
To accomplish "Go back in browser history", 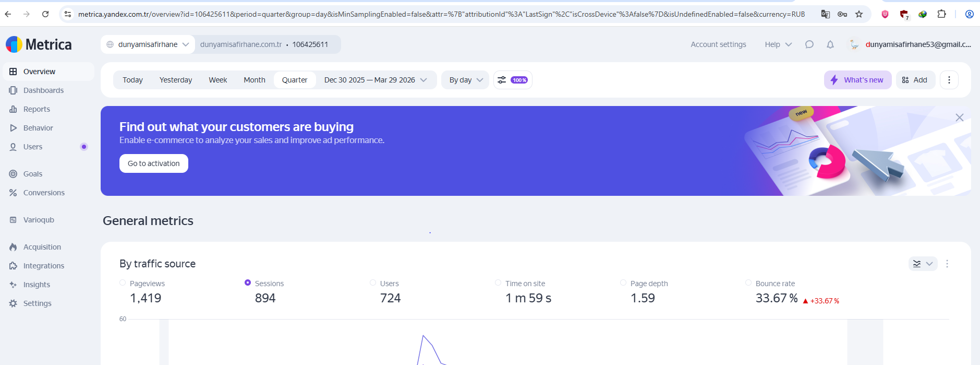I will pos(8,14).
